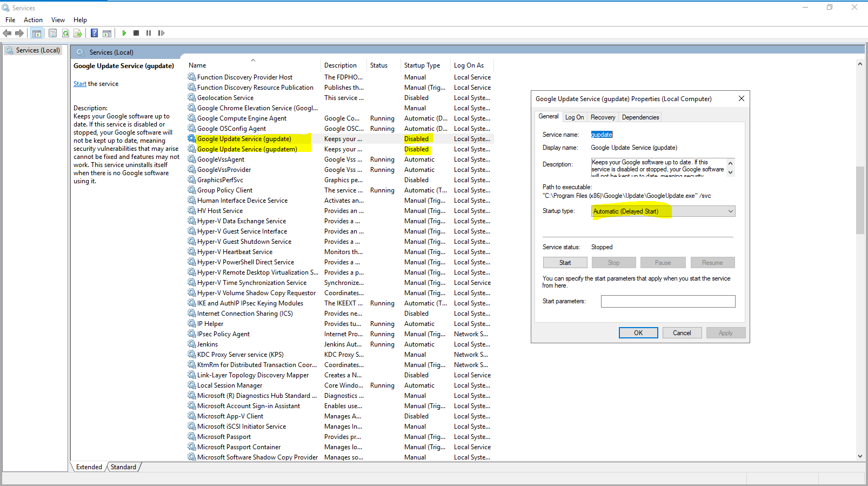The image size is (868, 486).
Task: Select Google Update Service (gupdatem) row
Action: pos(340,149)
